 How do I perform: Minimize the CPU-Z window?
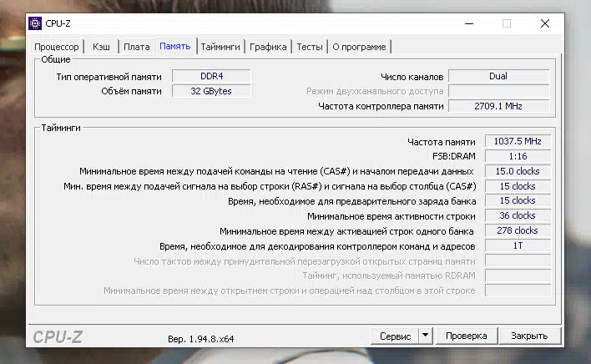coord(469,23)
